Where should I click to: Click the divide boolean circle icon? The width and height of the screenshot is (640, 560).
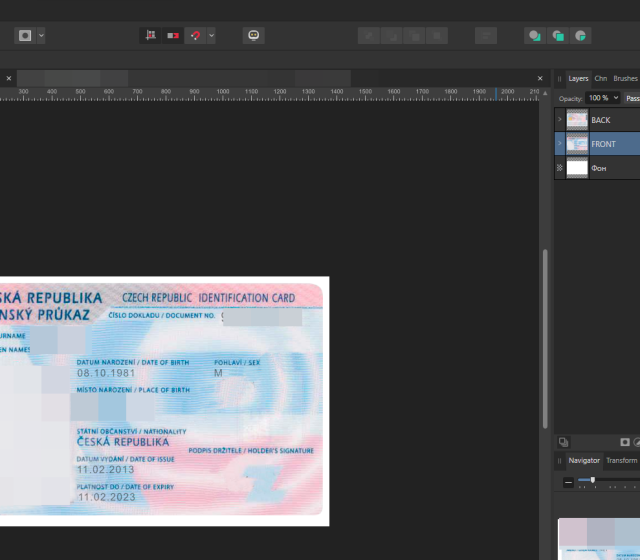[x=580, y=35]
